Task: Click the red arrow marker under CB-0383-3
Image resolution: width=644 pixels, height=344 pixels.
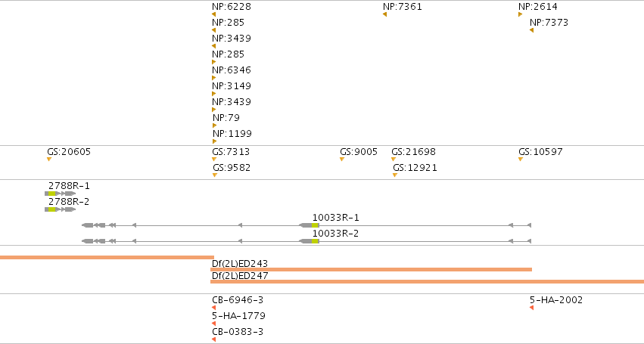Action: coord(213,339)
